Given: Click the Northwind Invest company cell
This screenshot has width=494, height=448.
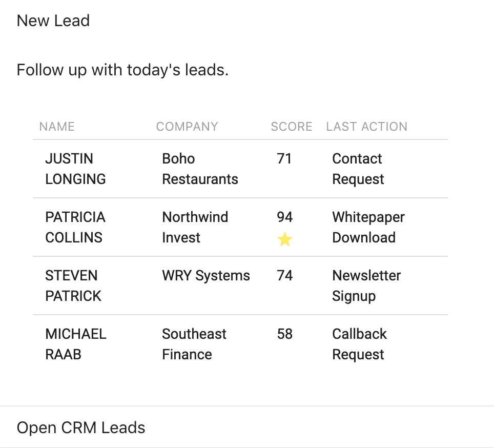Looking at the screenshot, I should point(195,227).
